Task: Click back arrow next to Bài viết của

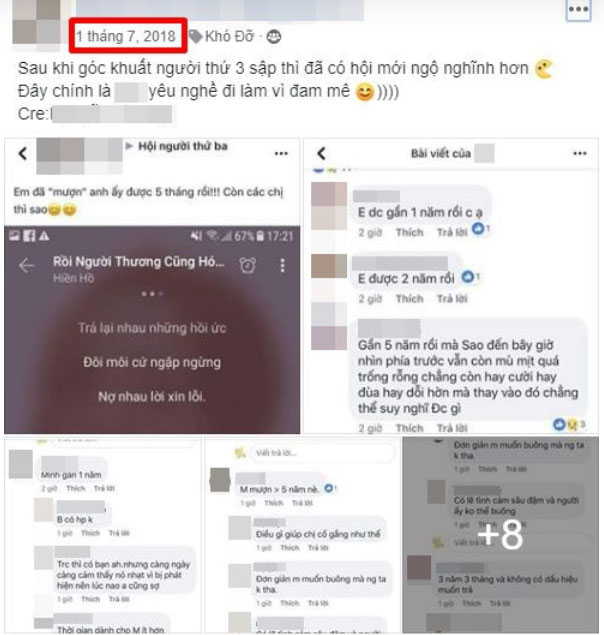Action: click(x=322, y=153)
